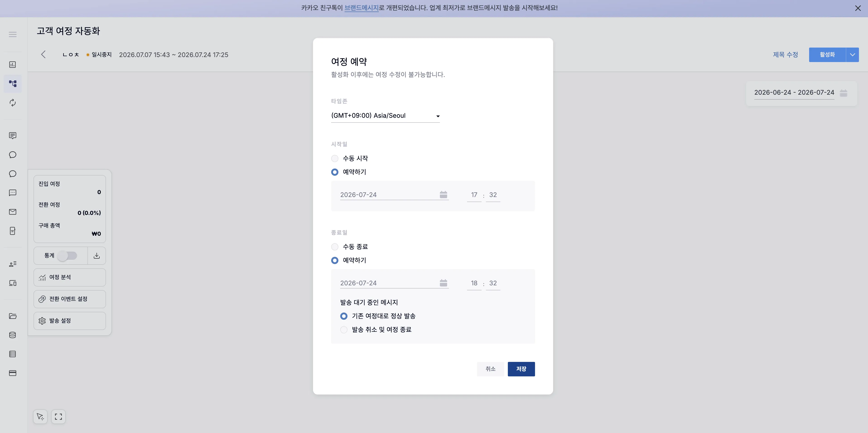Open the Asia/Seoul timezone dropdown
The height and width of the screenshot is (433, 868).
[385, 115]
